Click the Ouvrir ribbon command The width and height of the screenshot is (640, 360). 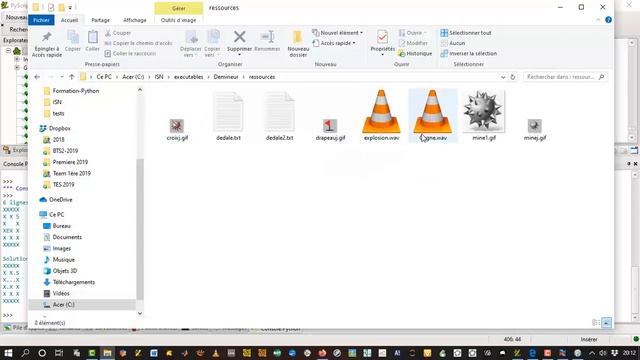412,33
